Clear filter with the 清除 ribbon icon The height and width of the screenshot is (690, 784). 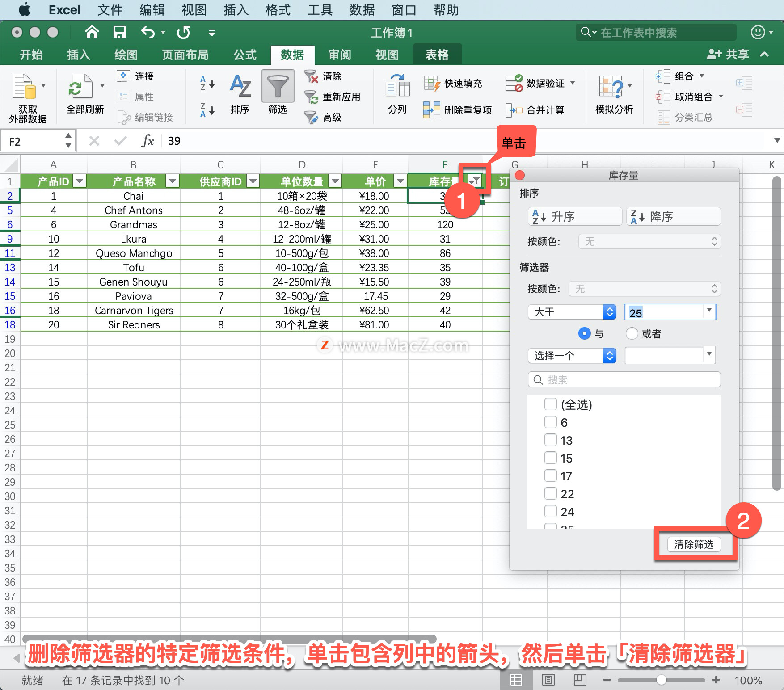tap(311, 76)
